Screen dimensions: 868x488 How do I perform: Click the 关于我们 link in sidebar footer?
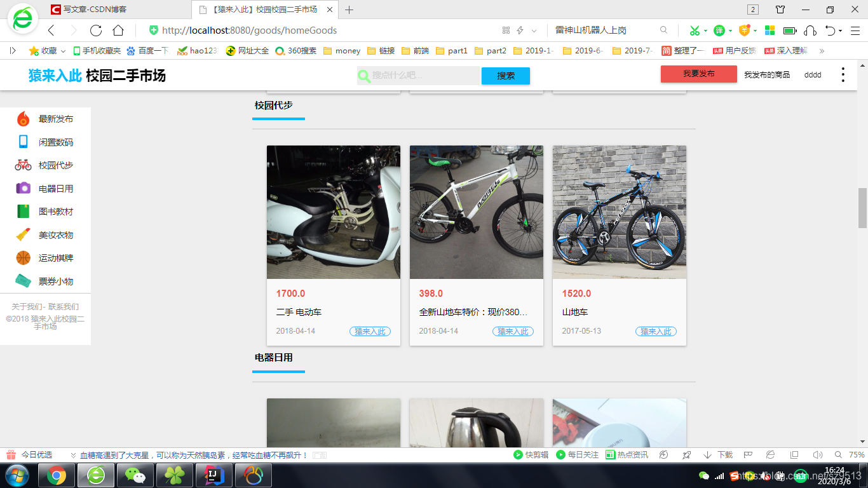pos(27,307)
